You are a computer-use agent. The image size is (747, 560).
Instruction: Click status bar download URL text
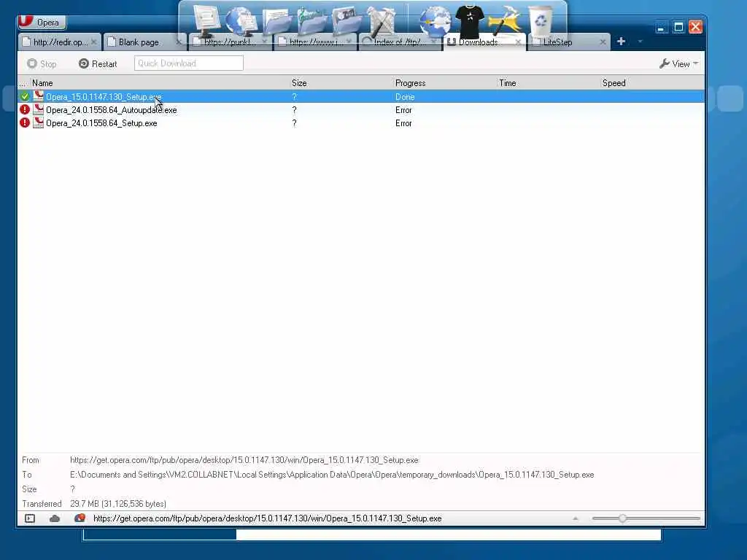coord(267,518)
